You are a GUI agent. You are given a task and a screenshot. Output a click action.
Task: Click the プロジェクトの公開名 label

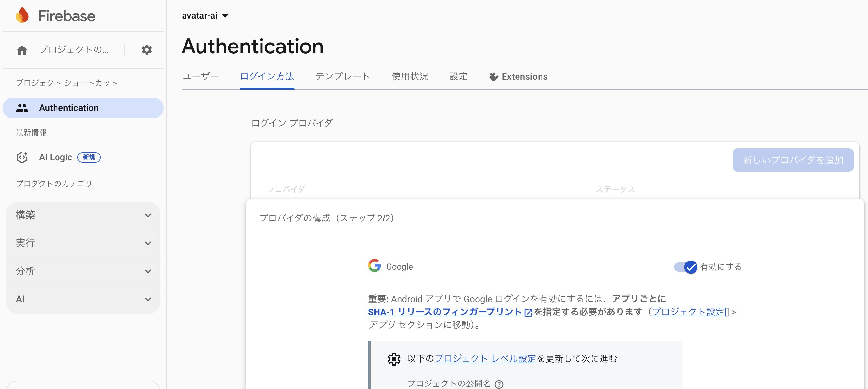pyautogui.click(x=449, y=383)
